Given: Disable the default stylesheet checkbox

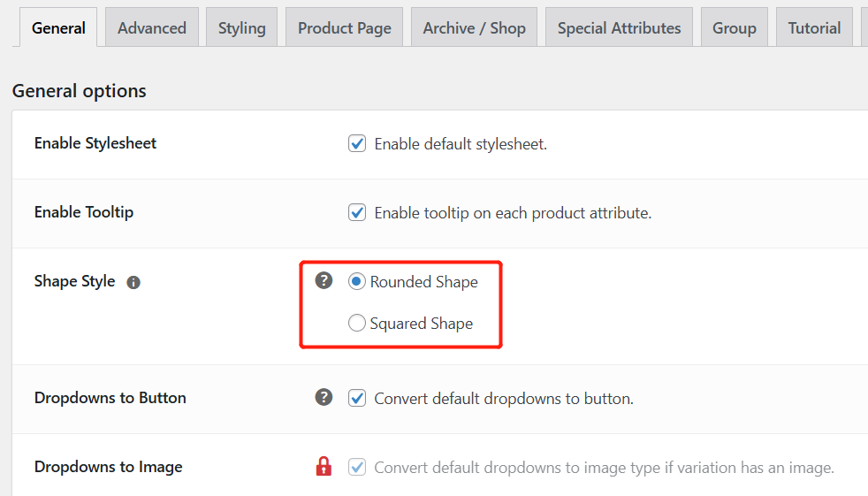Looking at the screenshot, I should [x=357, y=143].
